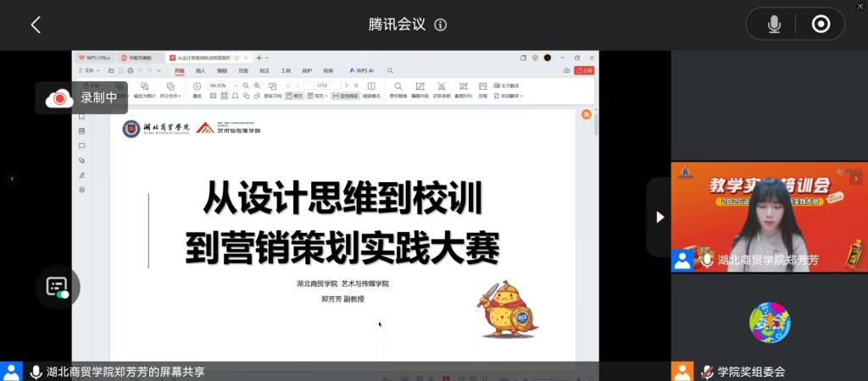This screenshot has width=868, height=381.
Task: Expand the quick access toolbar chevron
Action: [159, 71]
